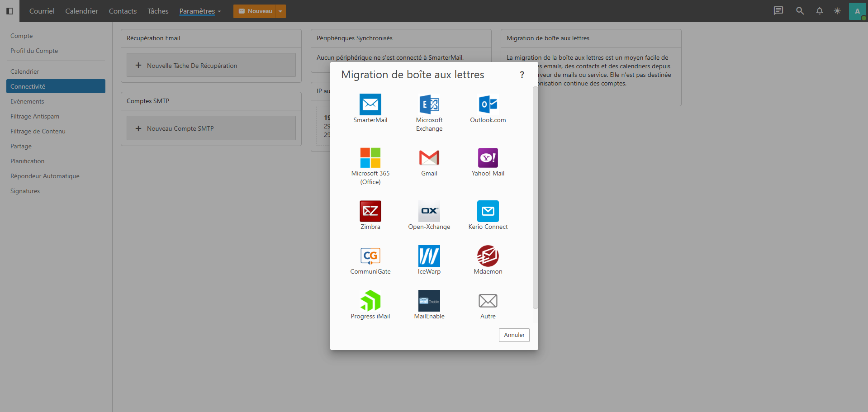Go to Courriel tab
This screenshot has width=868, height=412.
click(x=42, y=11)
